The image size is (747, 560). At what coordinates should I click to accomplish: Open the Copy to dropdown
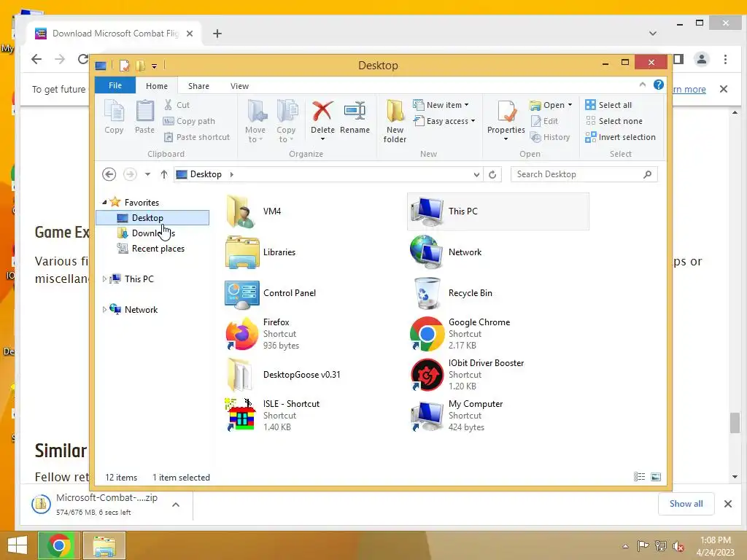pyautogui.click(x=286, y=121)
